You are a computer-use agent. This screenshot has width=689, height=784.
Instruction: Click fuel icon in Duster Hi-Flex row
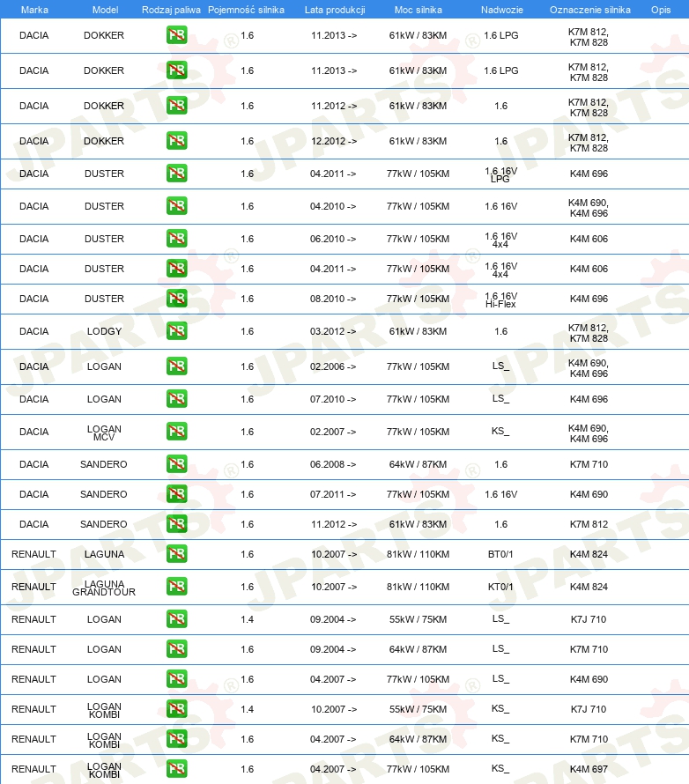click(x=176, y=299)
